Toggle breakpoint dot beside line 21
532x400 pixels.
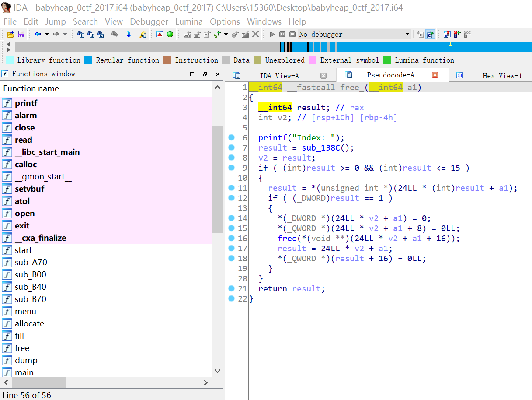pos(232,288)
